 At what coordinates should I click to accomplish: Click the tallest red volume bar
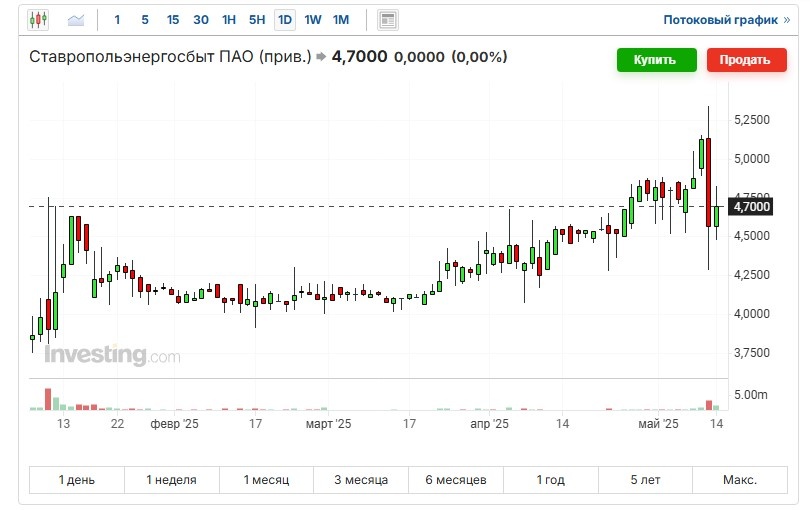pyautogui.click(x=48, y=399)
